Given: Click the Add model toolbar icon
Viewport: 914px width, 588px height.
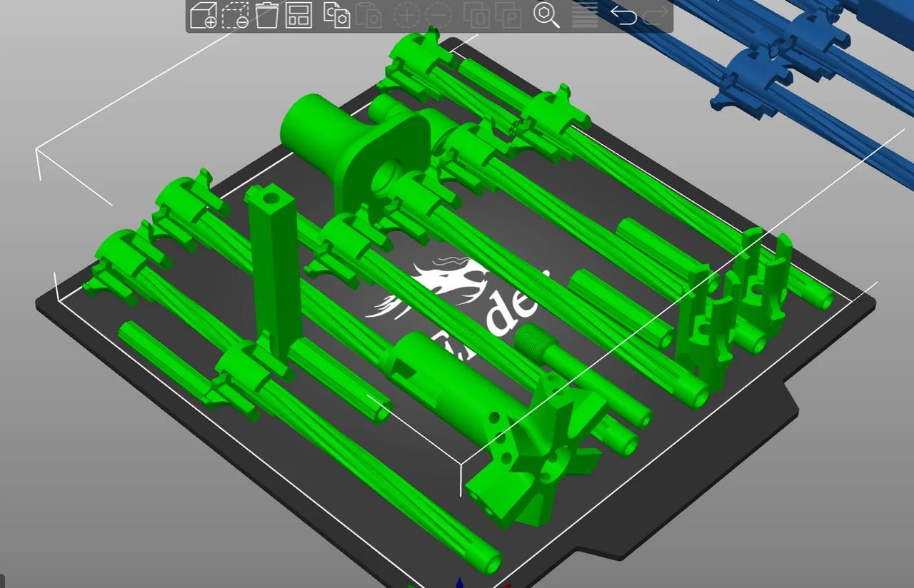Looking at the screenshot, I should (204, 15).
